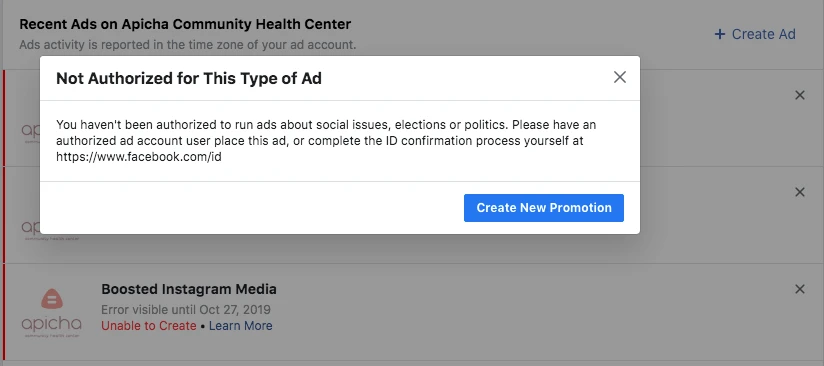Open the Create Ad link text
824x366 pixels.
(x=764, y=34)
